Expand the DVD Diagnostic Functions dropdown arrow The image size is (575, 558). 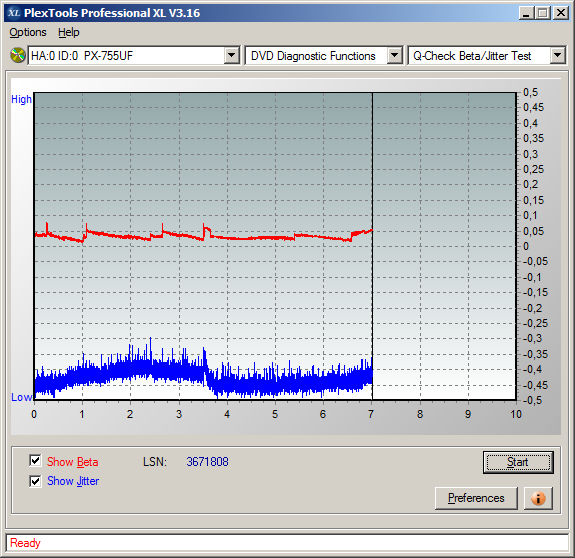[x=395, y=56]
